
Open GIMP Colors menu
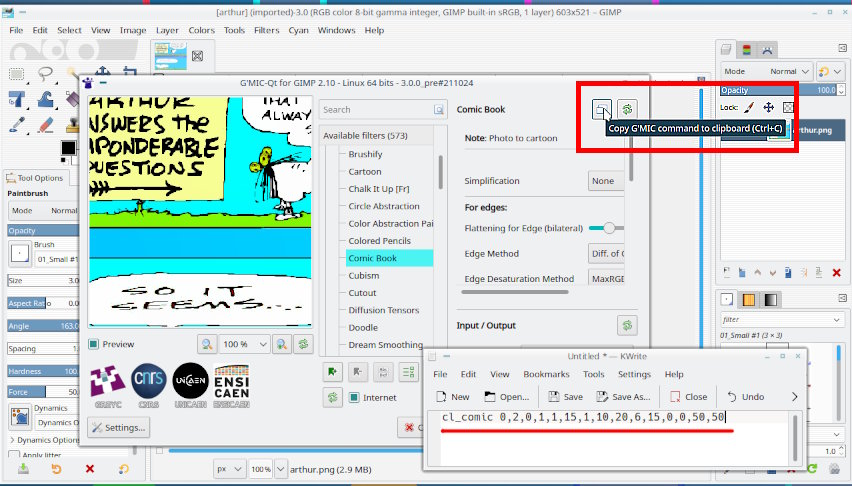click(202, 30)
